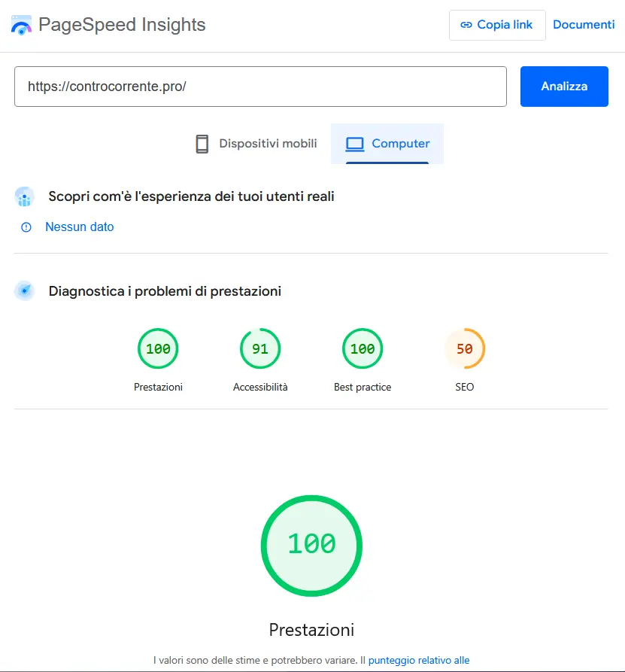
Task: Click the URL field showing controcorrente.pro
Action: point(260,87)
